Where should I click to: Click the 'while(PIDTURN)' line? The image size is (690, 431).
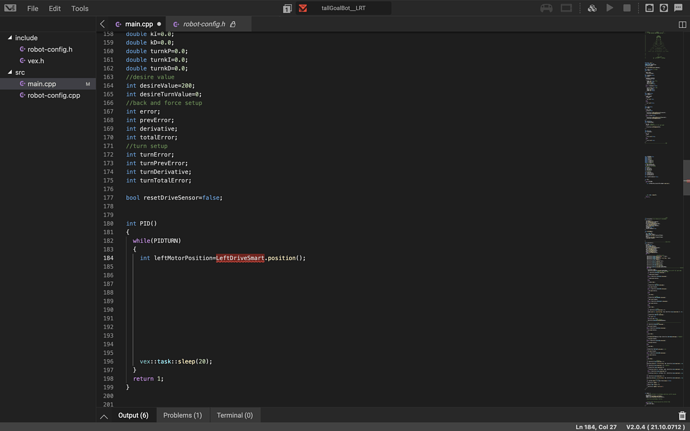(x=157, y=241)
